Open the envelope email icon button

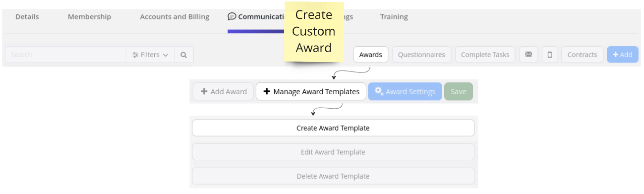pos(528,55)
